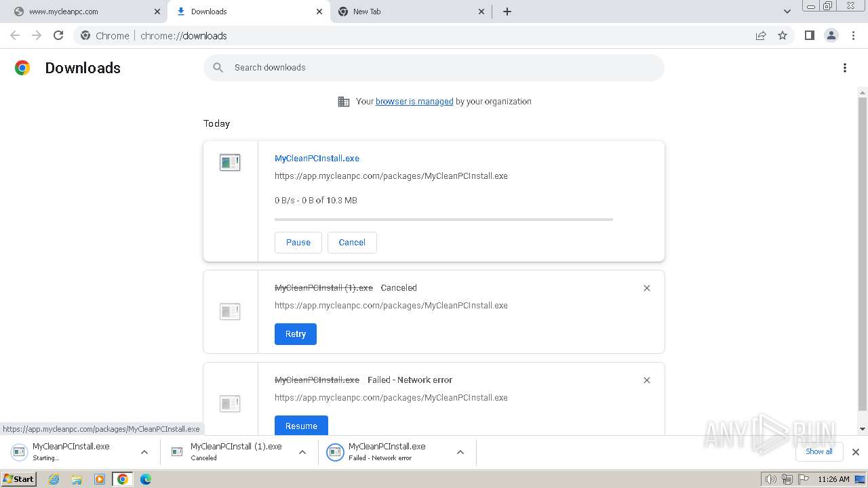
Task: Reload the downloads page
Action: 58,35
